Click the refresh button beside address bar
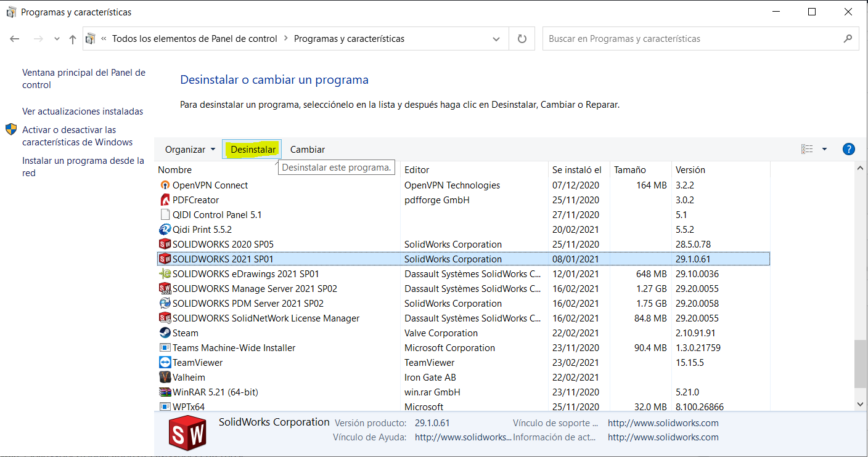The height and width of the screenshot is (457, 868). [522, 39]
